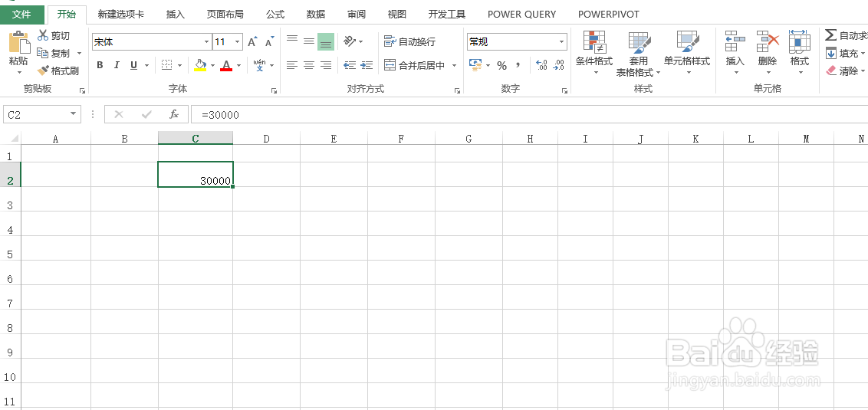Click the 填充 fill down icon
Viewport: 868px width, 410px height.
coord(831,53)
